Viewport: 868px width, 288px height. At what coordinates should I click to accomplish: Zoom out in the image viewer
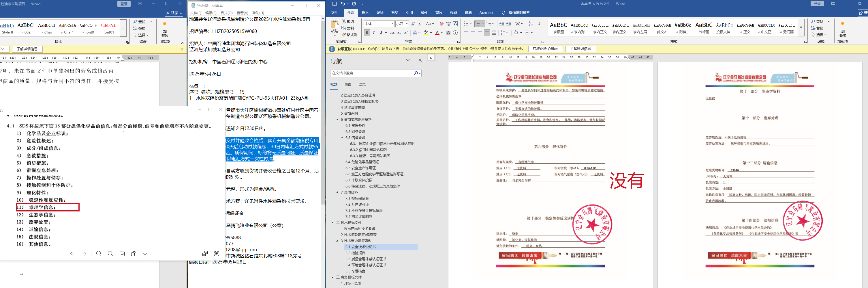[x=99, y=254]
